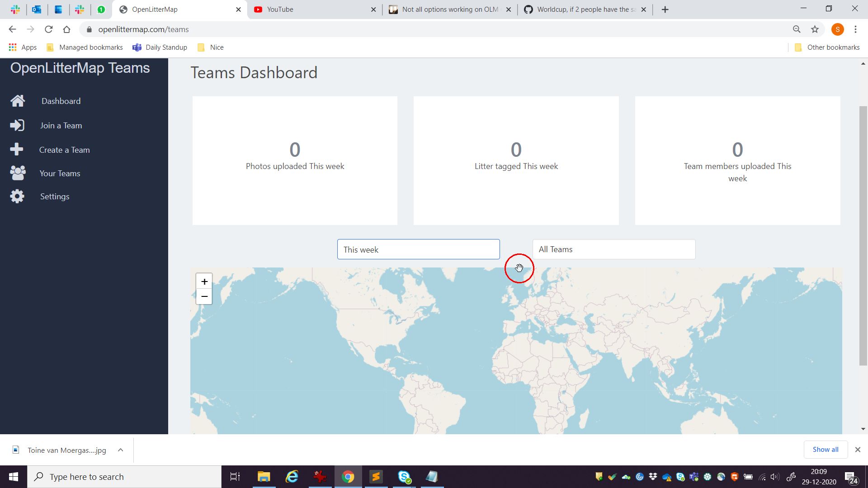
Task: Open the volume control in the tray
Action: pos(775,477)
